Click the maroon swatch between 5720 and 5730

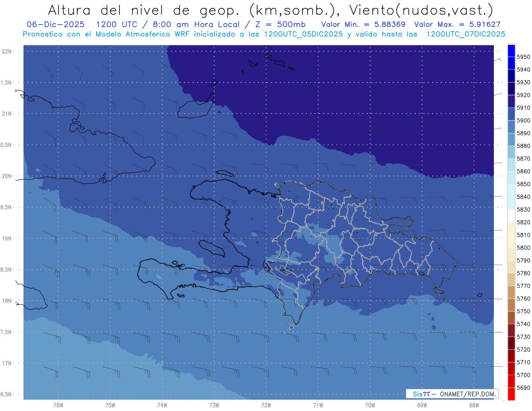pyautogui.click(x=511, y=343)
